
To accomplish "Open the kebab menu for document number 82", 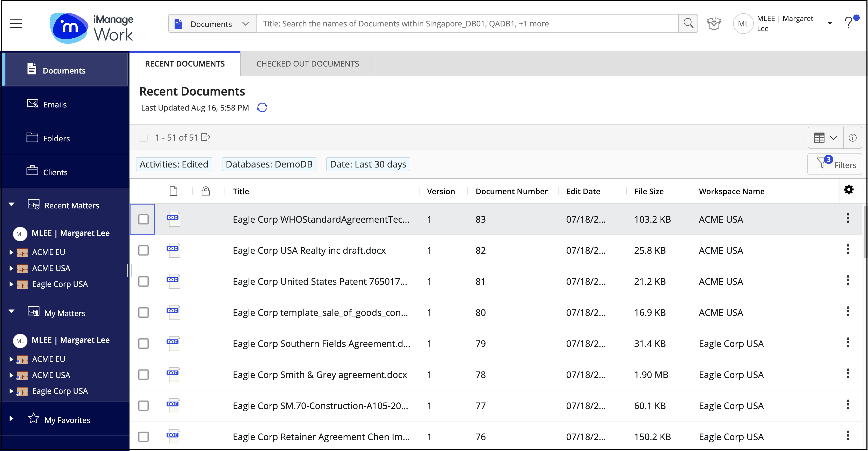I will [x=848, y=250].
